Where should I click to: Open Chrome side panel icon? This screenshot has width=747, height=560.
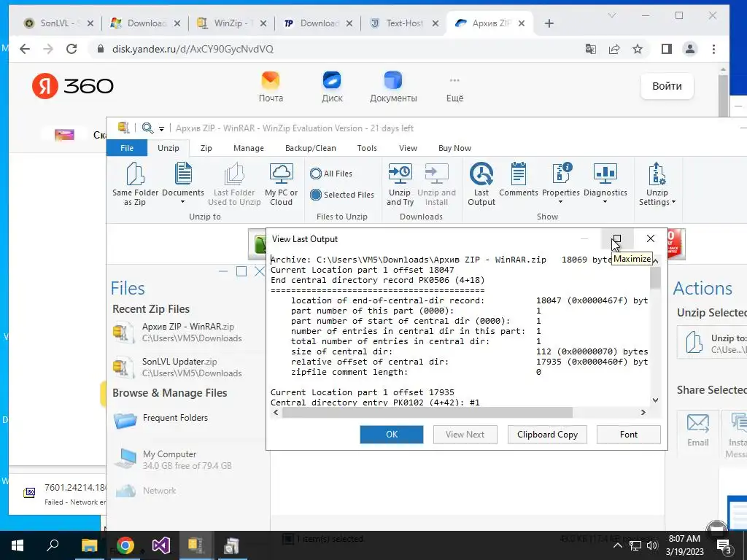click(x=667, y=49)
